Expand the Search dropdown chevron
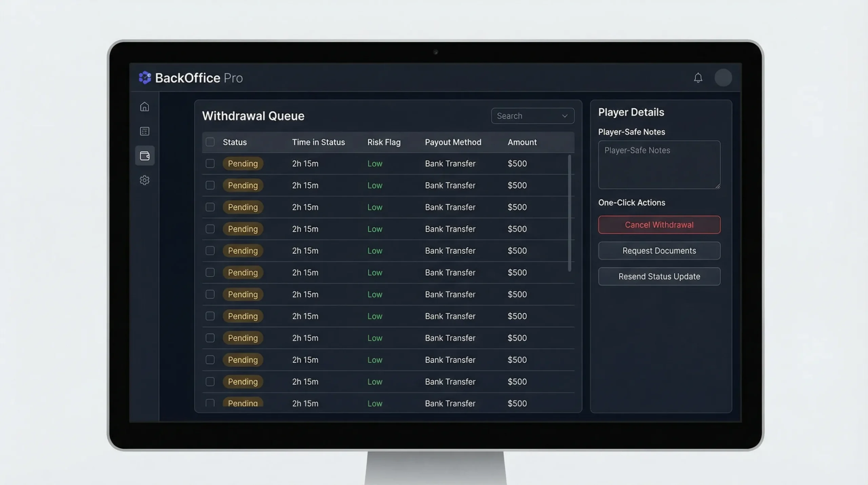The width and height of the screenshot is (868, 485). [565, 116]
